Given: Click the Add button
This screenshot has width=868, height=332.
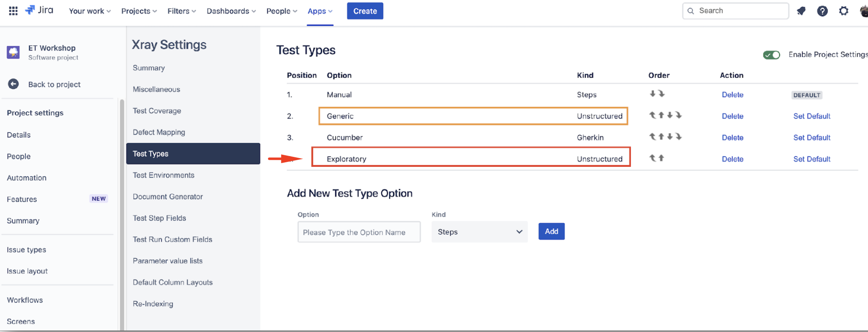Looking at the screenshot, I should click(551, 232).
